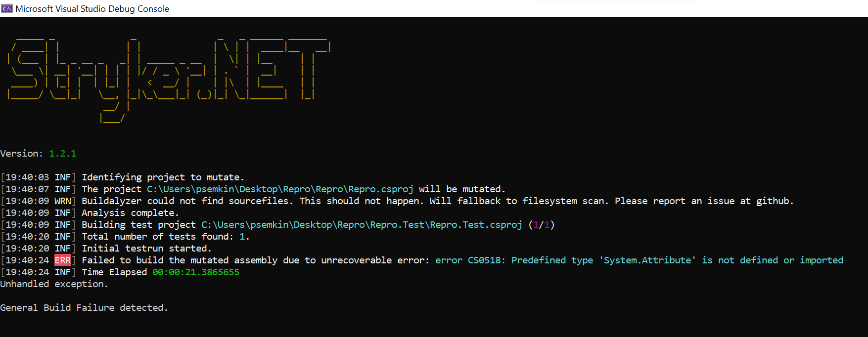Click the INF tag beside Identifying project to mutate
Image resolution: width=868 pixels, height=337 pixels.
point(63,177)
